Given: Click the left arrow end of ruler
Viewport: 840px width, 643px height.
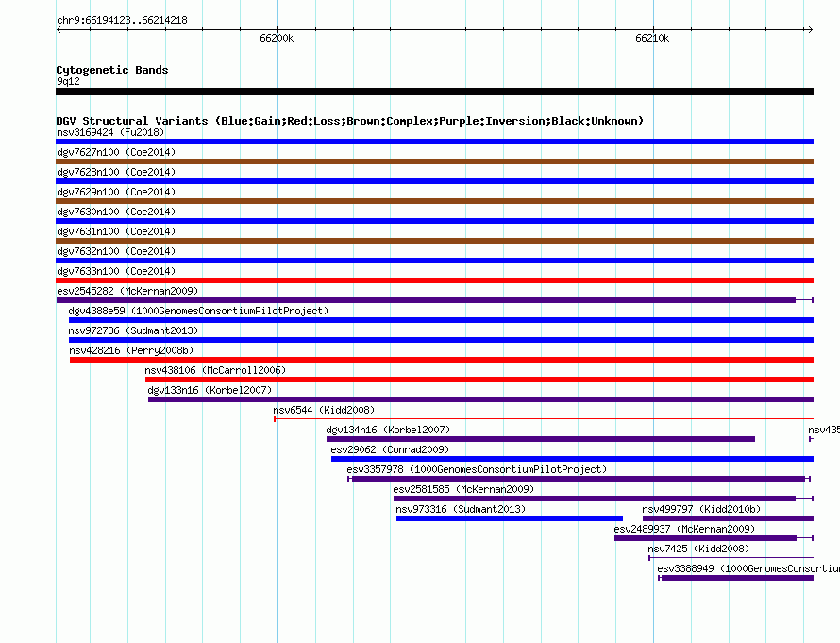Looking at the screenshot, I should (59, 29).
